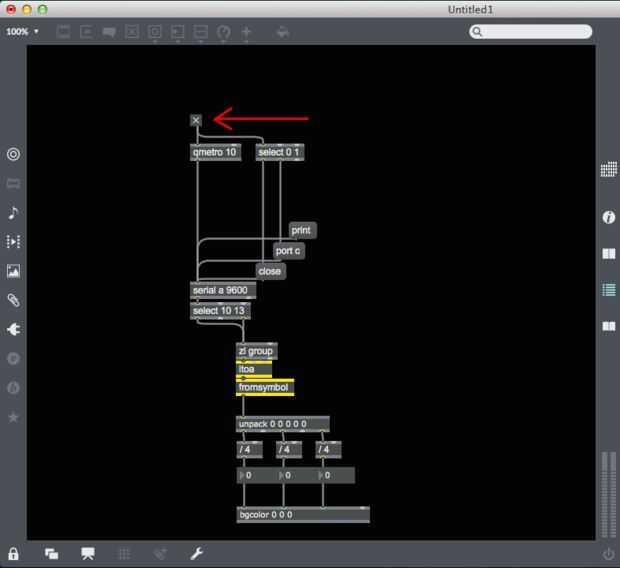620x568 pixels.
Task: Open the Objects browser target icon
Action: 13,154
